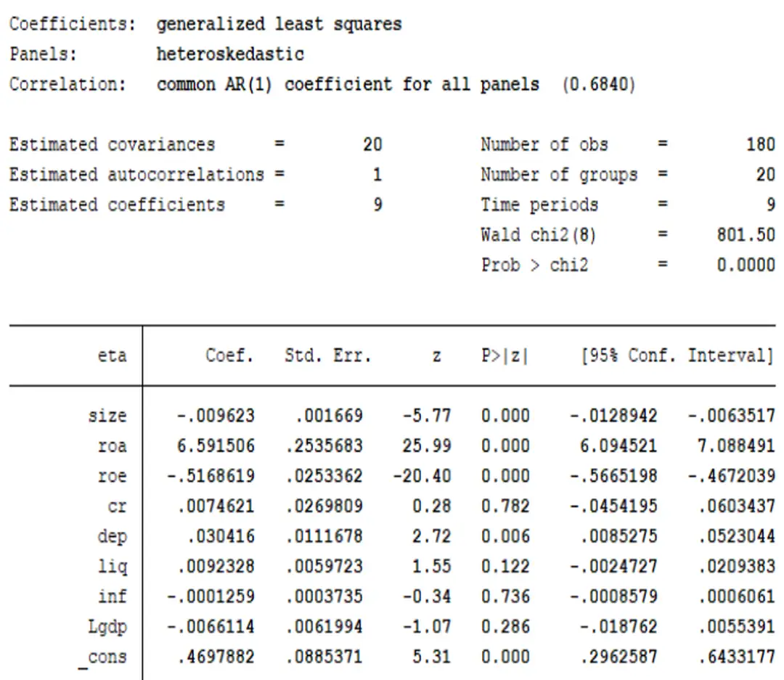Click the 'dep' variable row label

pos(111,536)
